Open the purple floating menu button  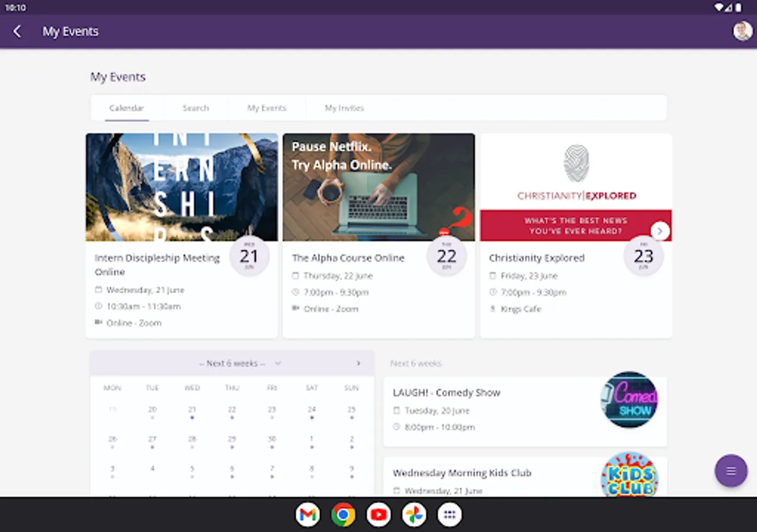point(731,471)
